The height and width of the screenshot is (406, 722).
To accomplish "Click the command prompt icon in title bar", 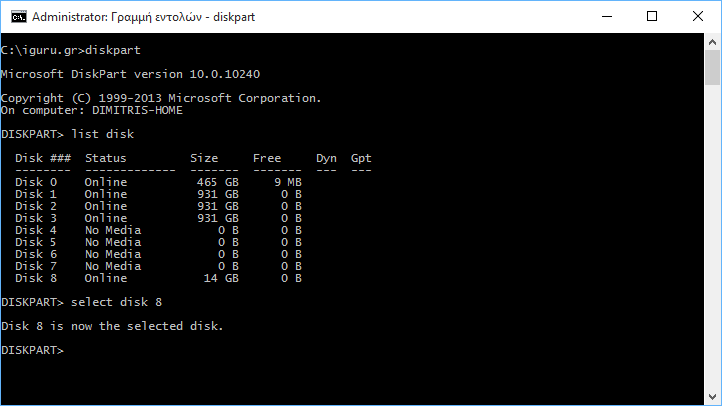I will [x=19, y=17].
